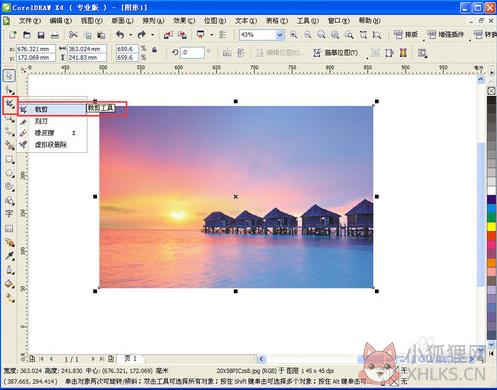Select the Fill bucket tool
The width and height of the screenshot is (497, 390).
(x=9, y=284)
